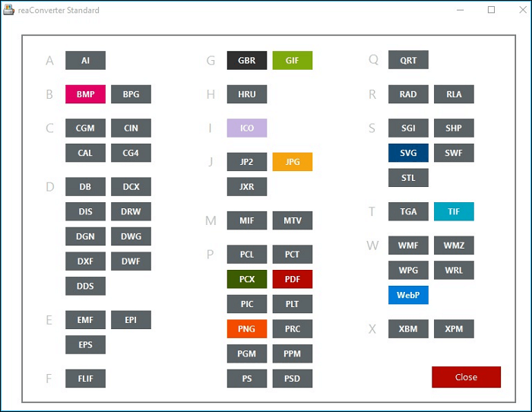Choose the CAL format

click(x=85, y=153)
